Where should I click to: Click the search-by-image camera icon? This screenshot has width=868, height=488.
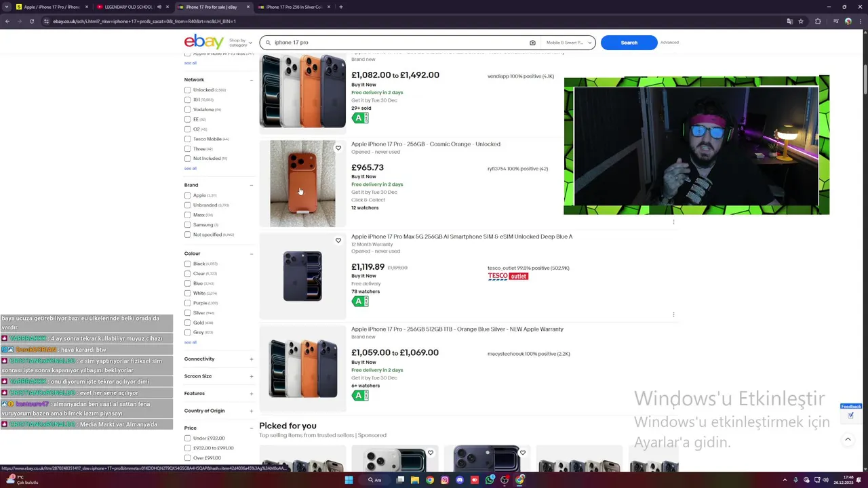point(532,43)
